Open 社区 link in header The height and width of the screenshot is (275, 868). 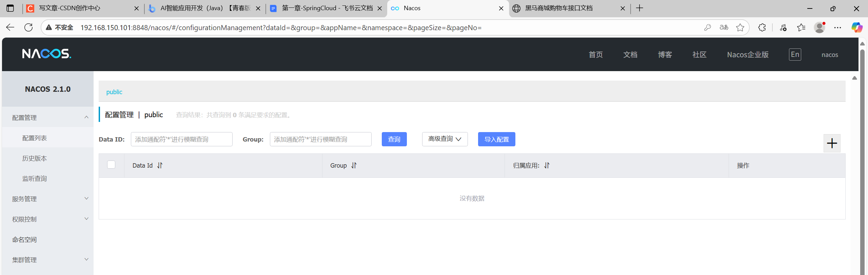[x=699, y=55]
